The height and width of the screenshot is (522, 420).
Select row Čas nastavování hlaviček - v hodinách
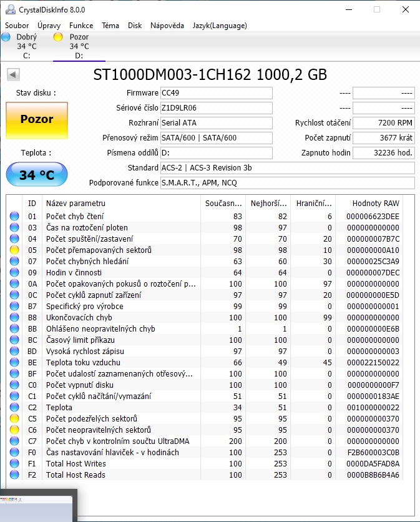[x=205, y=453]
